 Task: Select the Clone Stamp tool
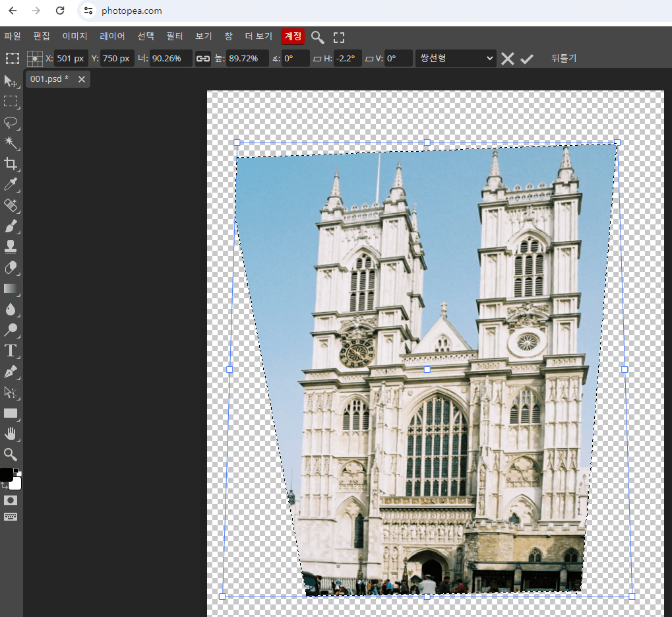click(11, 247)
